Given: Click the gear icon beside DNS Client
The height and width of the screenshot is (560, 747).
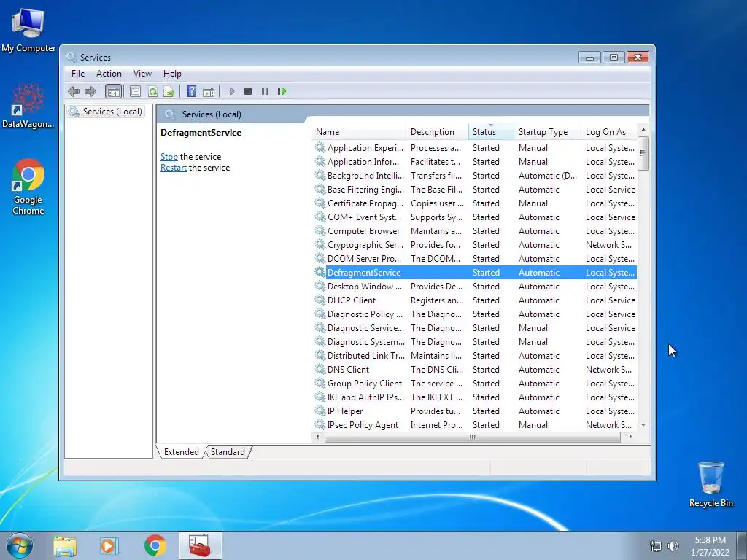Looking at the screenshot, I should (x=320, y=369).
